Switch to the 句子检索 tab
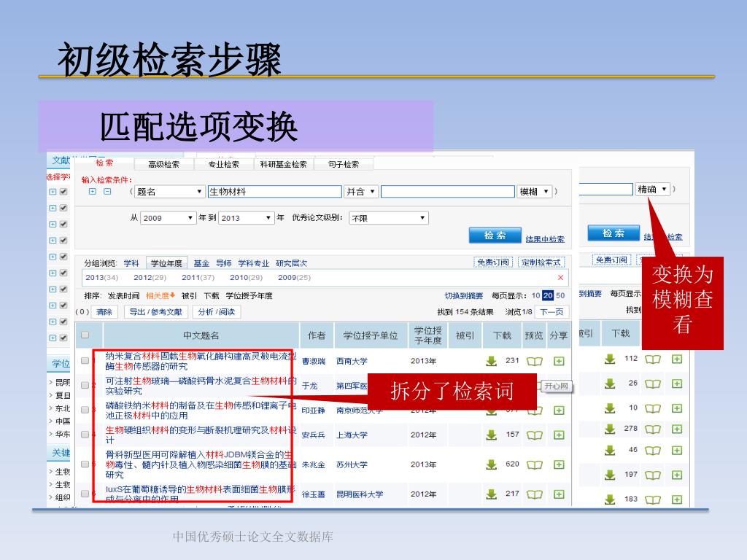Viewport: 747px width, 560px height. pyautogui.click(x=344, y=164)
